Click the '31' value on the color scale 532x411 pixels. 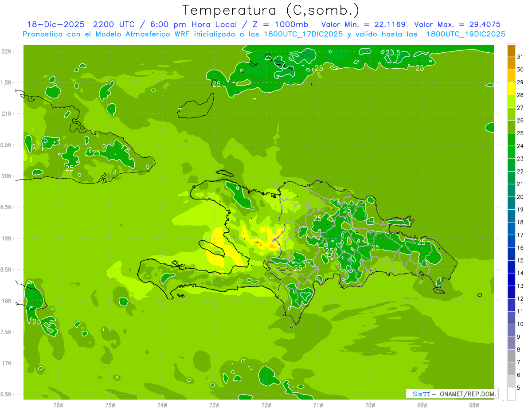click(520, 57)
